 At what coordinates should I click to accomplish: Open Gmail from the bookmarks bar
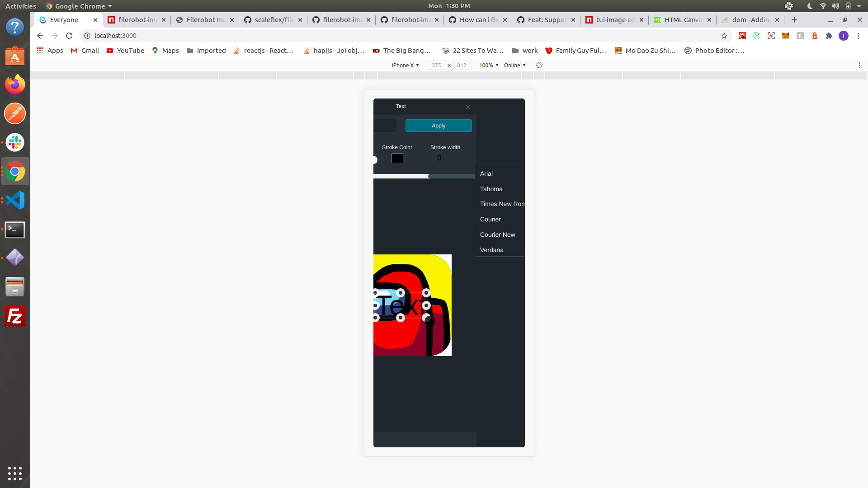pos(84,50)
